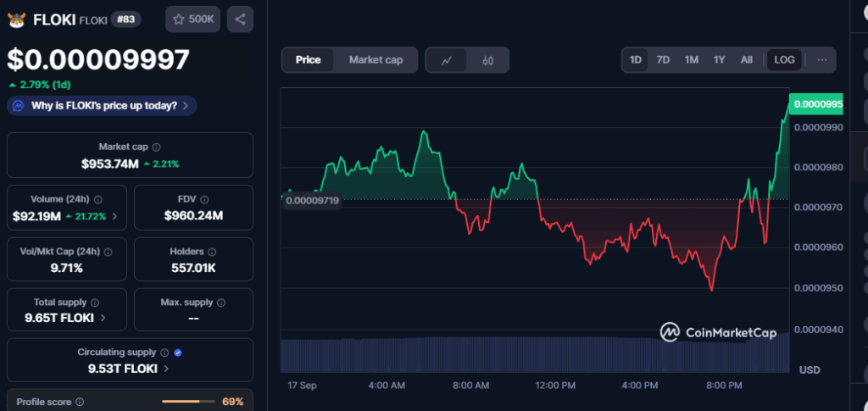Expand the Volume (24h) details chevron

[x=114, y=217]
